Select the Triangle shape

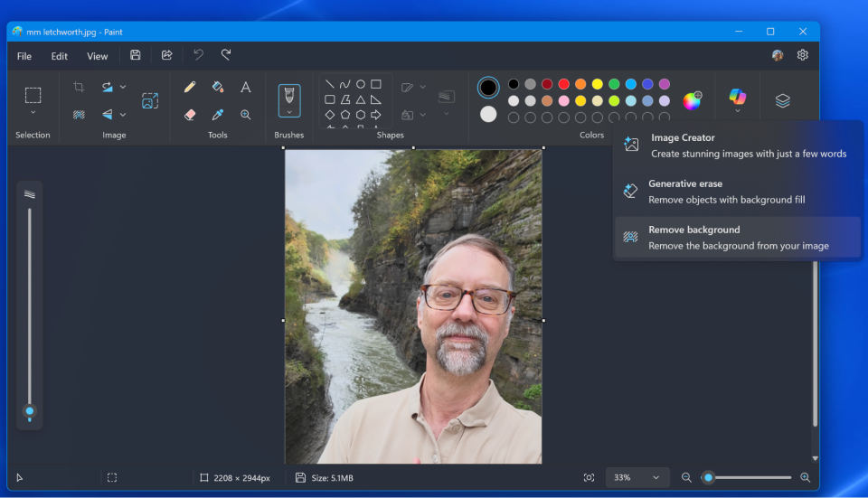361,99
